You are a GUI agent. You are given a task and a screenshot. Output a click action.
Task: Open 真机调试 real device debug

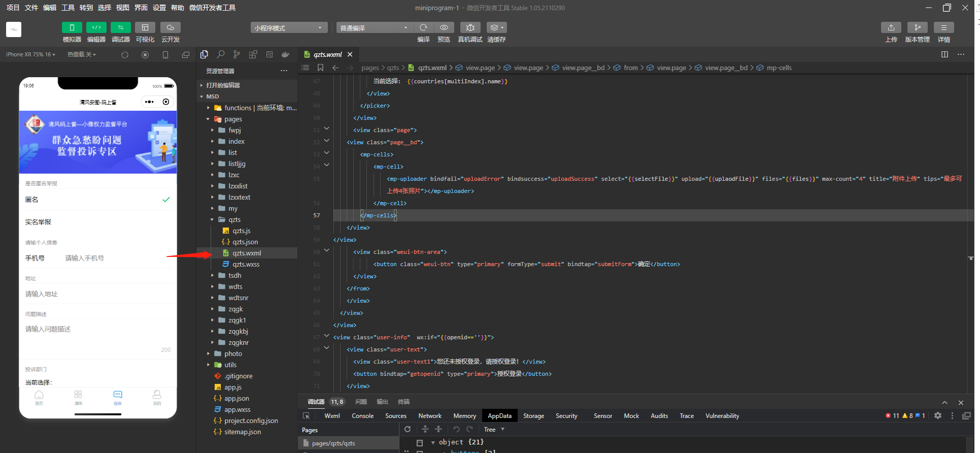coord(470,27)
